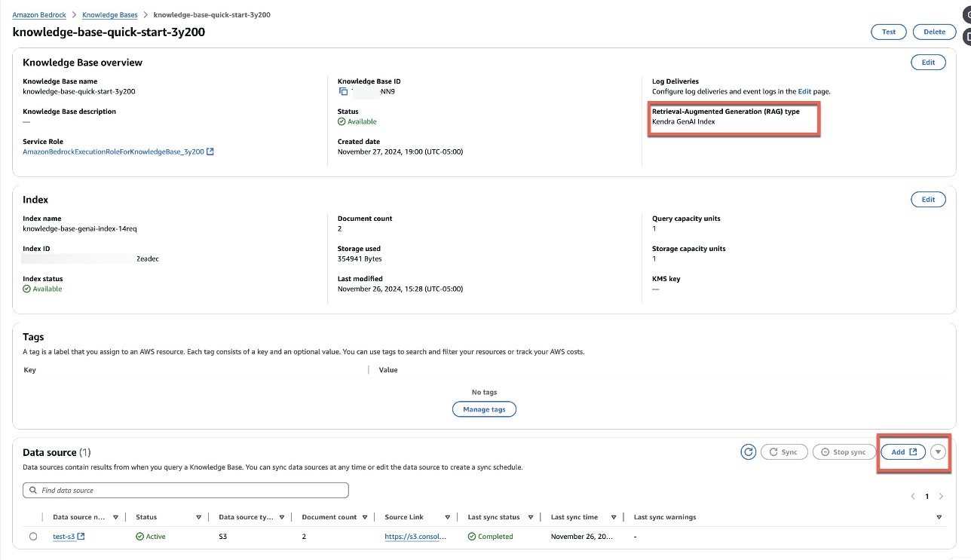971x560 pixels.
Task: Add a new data source
Action: (x=903, y=452)
